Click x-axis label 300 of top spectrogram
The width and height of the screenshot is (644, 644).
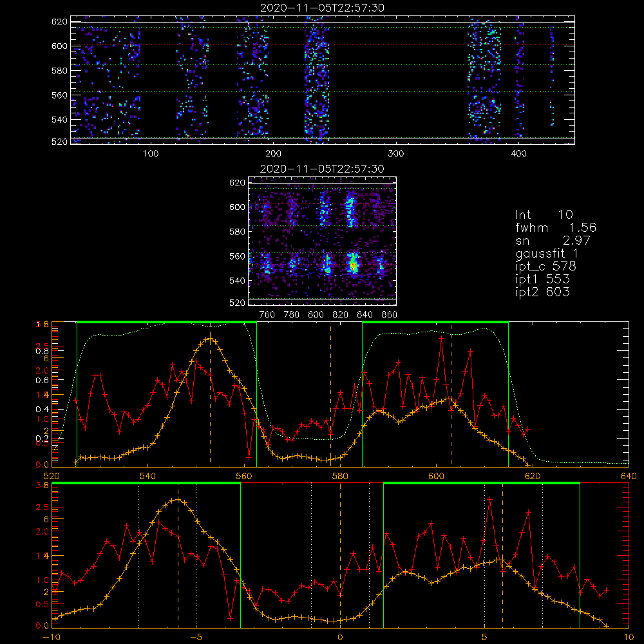[x=396, y=154]
